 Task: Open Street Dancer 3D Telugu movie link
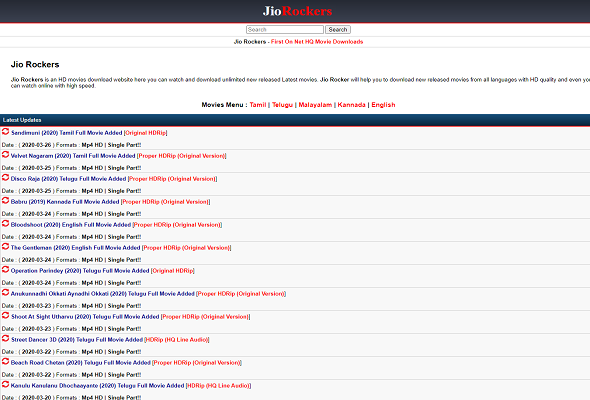pos(110,339)
